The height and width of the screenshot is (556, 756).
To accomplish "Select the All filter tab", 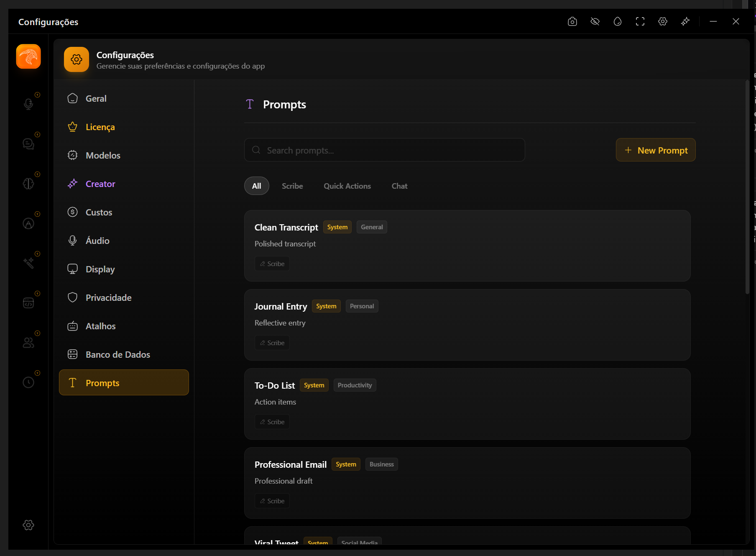I will (257, 186).
